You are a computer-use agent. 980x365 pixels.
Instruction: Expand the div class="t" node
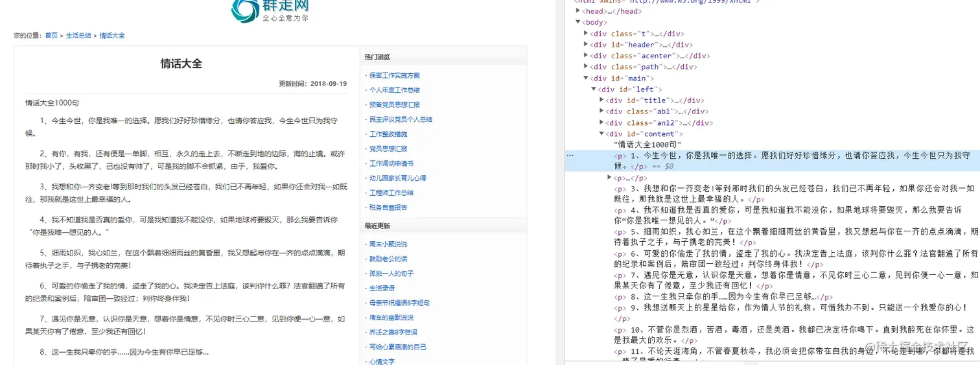586,34
